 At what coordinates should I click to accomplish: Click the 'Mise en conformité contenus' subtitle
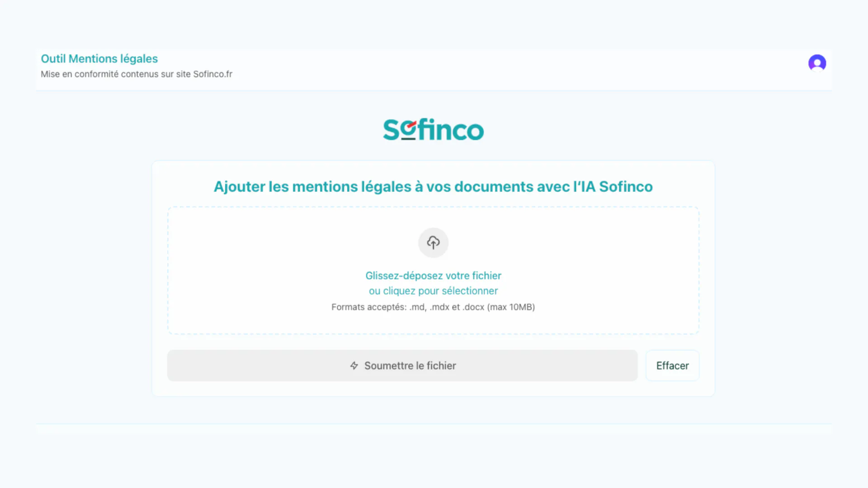pos(137,74)
